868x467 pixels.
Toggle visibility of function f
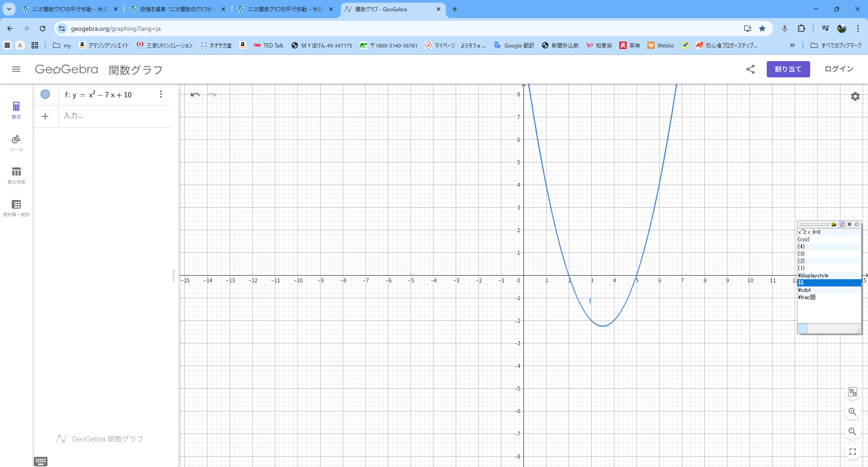45,94
